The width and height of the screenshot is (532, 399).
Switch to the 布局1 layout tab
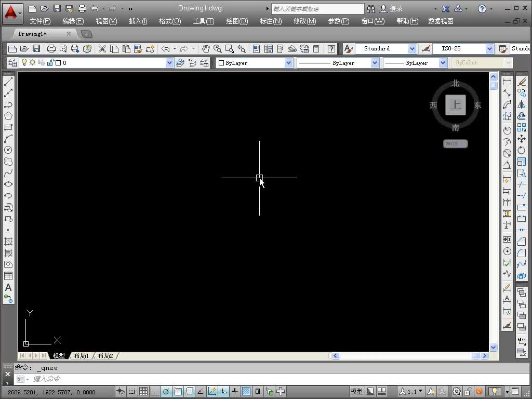point(81,355)
